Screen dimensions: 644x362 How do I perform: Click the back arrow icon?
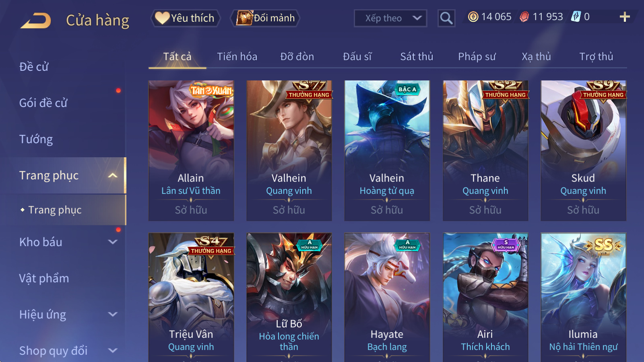click(36, 21)
